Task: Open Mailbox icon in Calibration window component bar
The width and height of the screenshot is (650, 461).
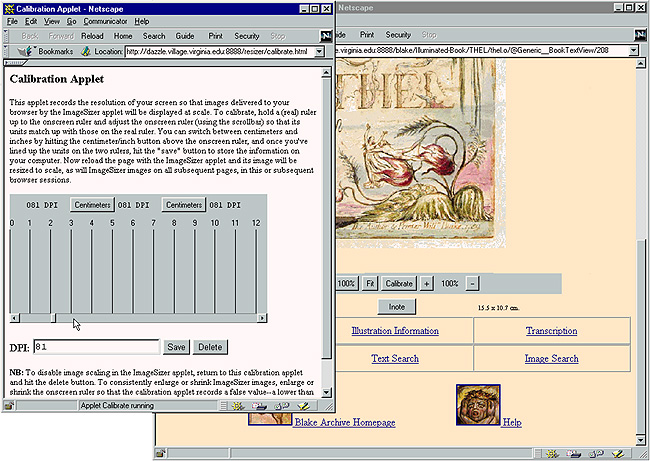Action: tap(260, 406)
